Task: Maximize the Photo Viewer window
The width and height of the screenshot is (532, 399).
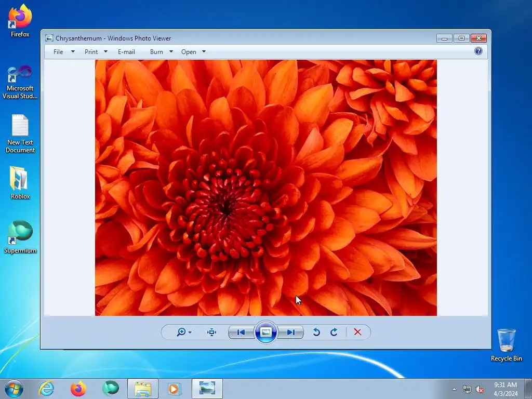Action: pos(461,38)
